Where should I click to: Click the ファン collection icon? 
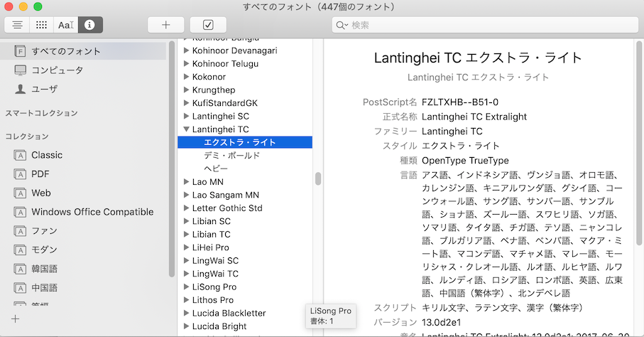click(20, 231)
